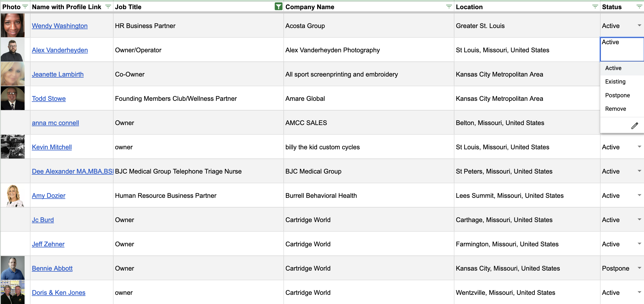Expand status dropdown for Doris & Ken Jones
644x304 pixels.
(x=639, y=292)
